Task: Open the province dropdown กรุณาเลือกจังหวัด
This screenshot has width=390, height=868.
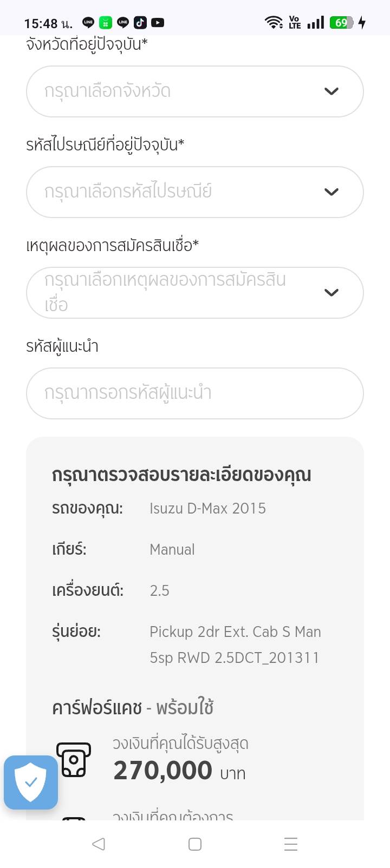Action: click(x=179, y=91)
